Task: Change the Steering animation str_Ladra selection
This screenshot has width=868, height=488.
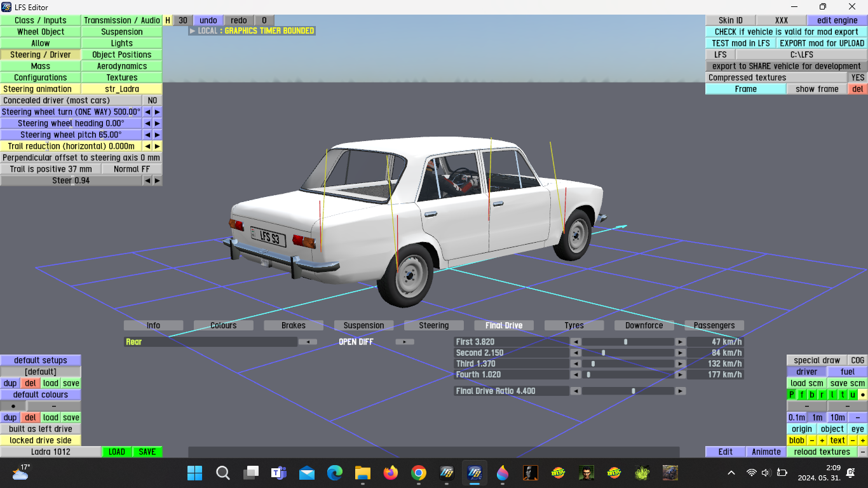Action: tap(122, 89)
